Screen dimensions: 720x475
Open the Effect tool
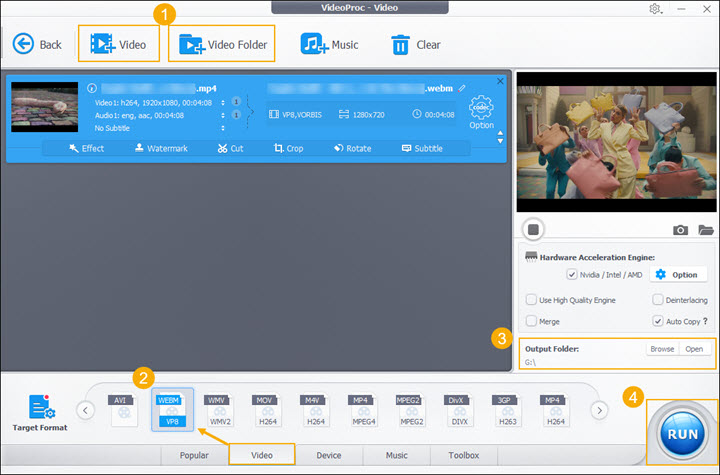(86, 148)
